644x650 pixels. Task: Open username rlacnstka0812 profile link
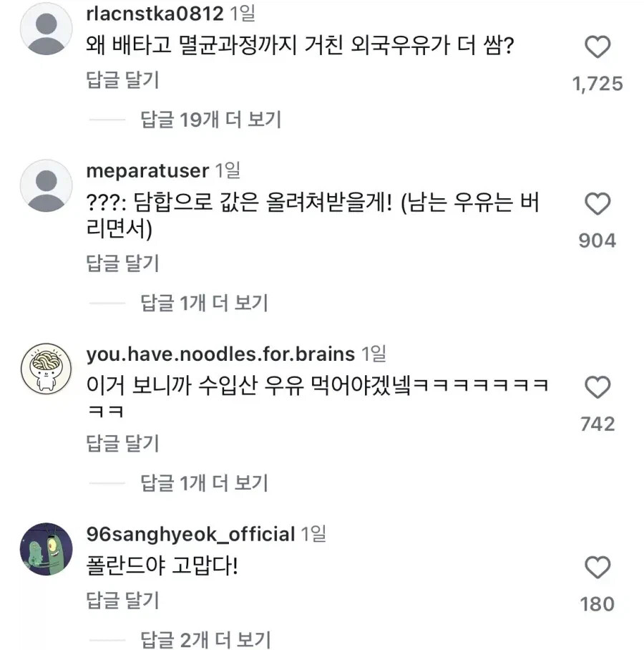[155, 14]
